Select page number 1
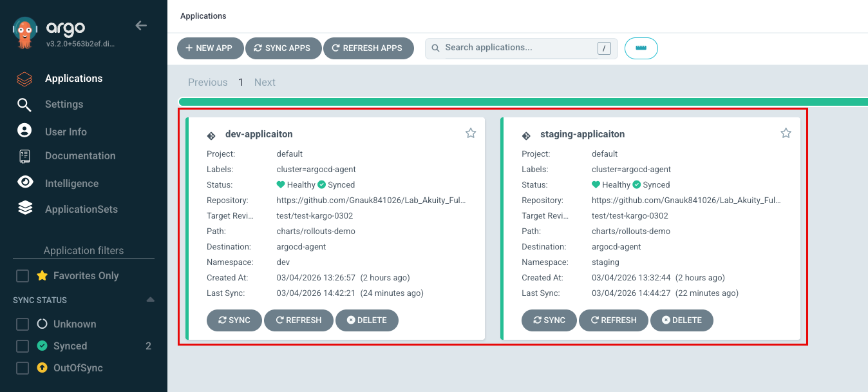 pos(241,83)
